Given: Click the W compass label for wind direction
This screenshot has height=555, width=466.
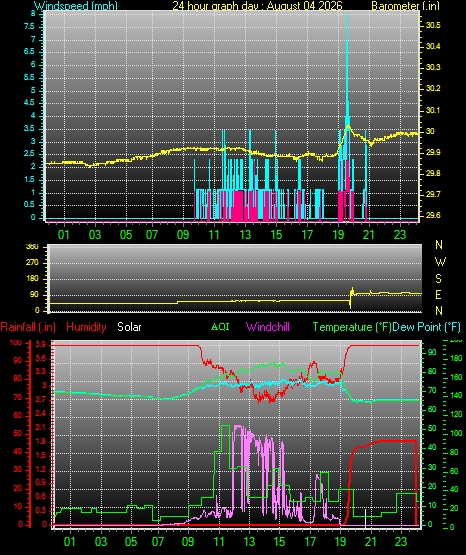Looking at the screenshot, I should coord(440,262).
